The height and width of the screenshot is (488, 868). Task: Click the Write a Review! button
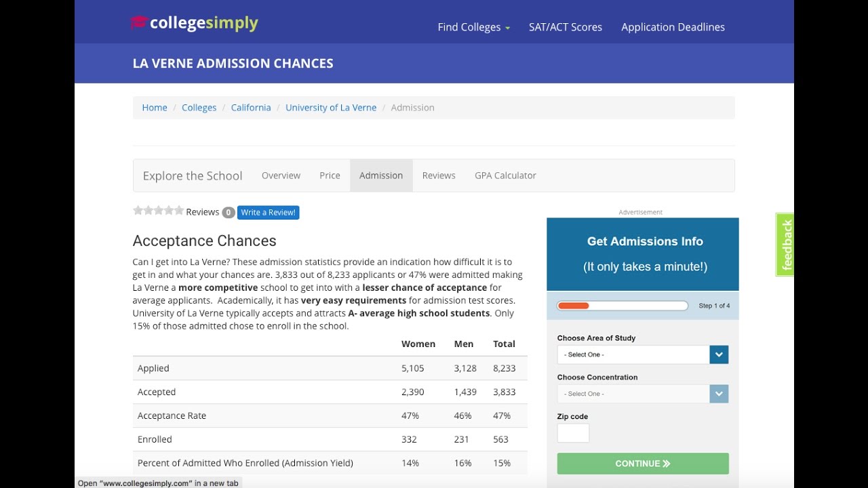[269, 212]
